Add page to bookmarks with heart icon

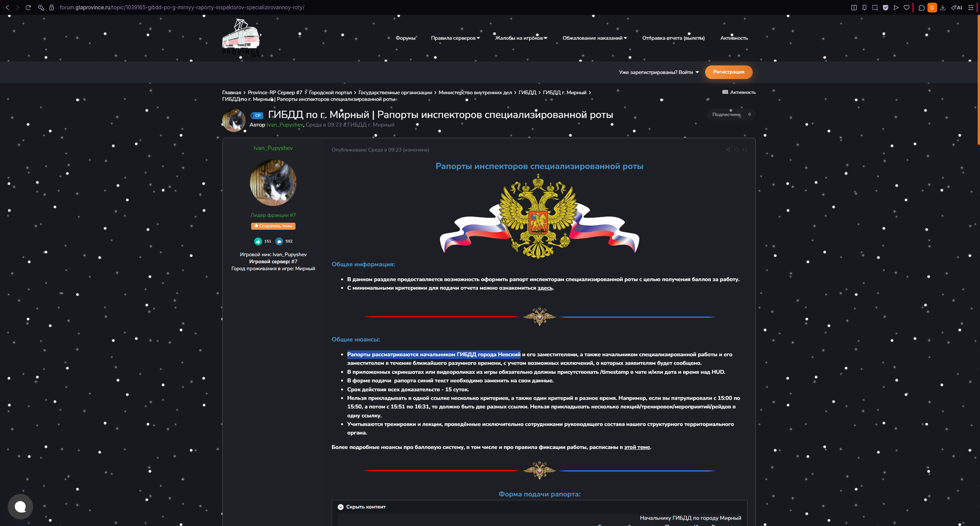click(x=906, y=7)
